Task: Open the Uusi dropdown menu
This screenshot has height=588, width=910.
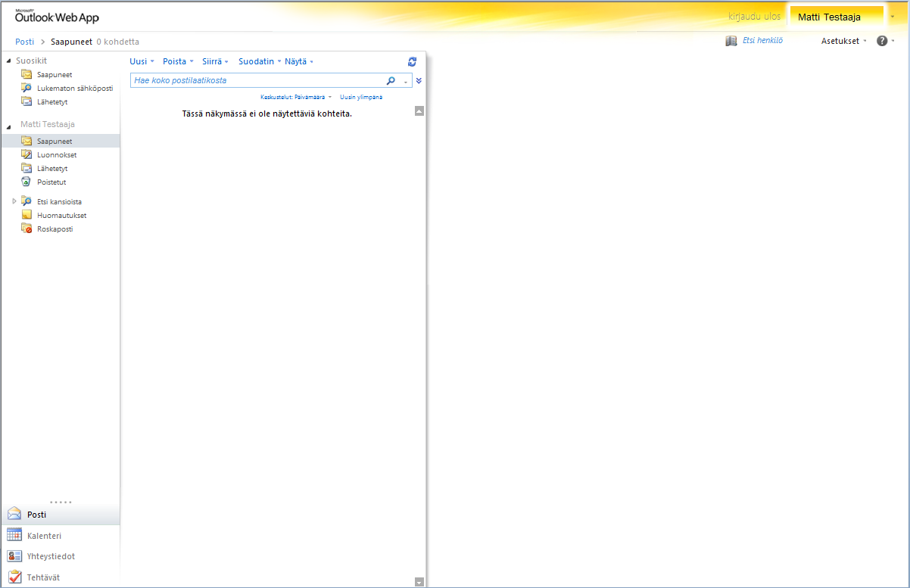Action: click(142, 61)
